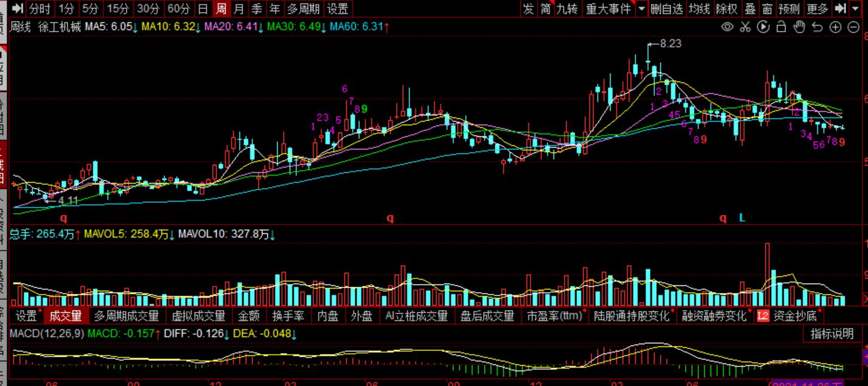Switch to 分时 intraday view
The height and width of the screenshot is (386, 868).
[39, 8]
